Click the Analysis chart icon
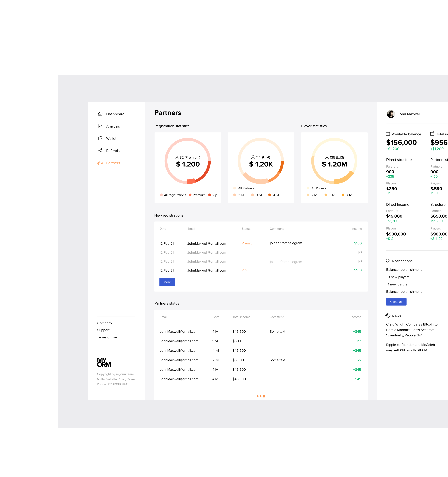448x477 pixels. click(x=100, y=126)
